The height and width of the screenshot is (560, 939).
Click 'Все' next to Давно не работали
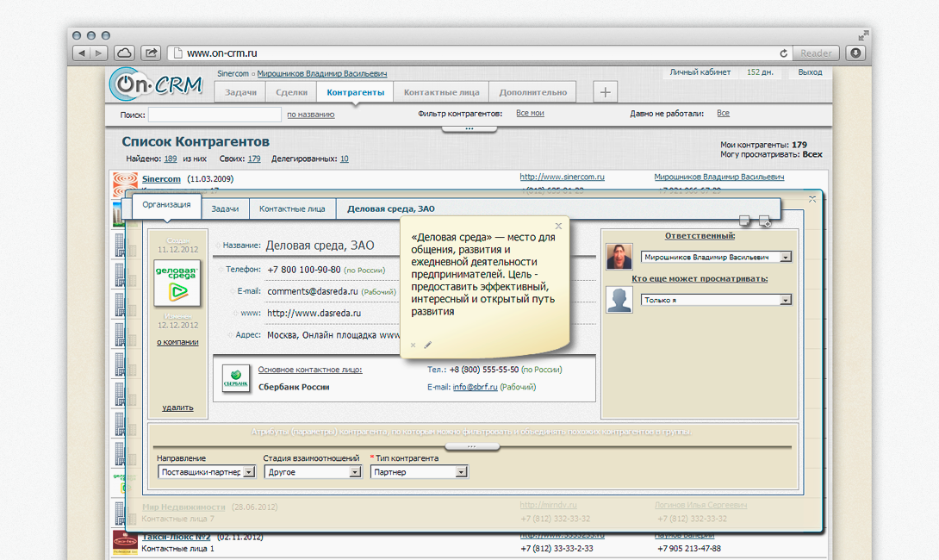(x=723, y=113)
